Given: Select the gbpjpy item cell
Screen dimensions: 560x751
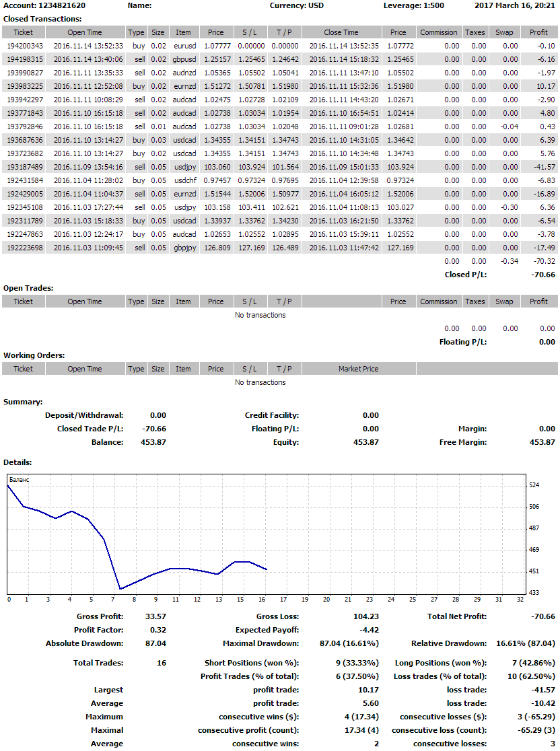Looking at the screenshot, I should [x=184, y=248].
